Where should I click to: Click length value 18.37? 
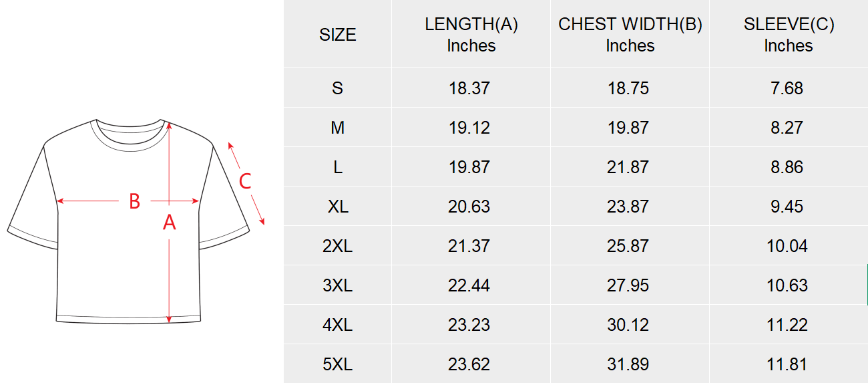point(469,88)
